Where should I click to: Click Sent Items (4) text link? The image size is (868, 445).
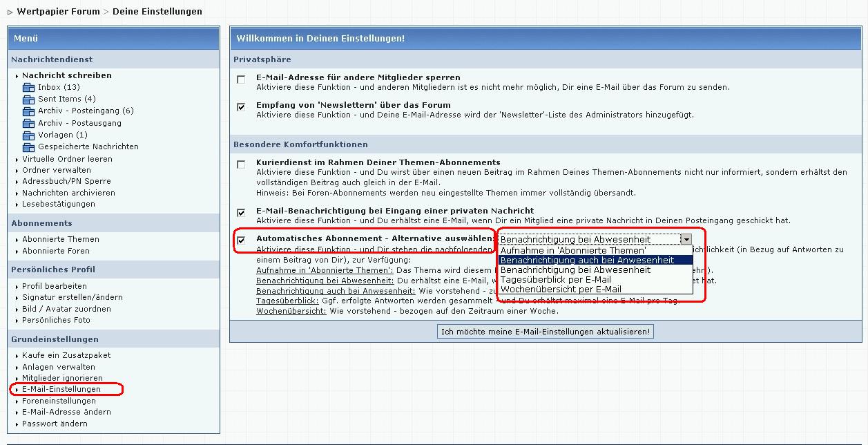67,99
